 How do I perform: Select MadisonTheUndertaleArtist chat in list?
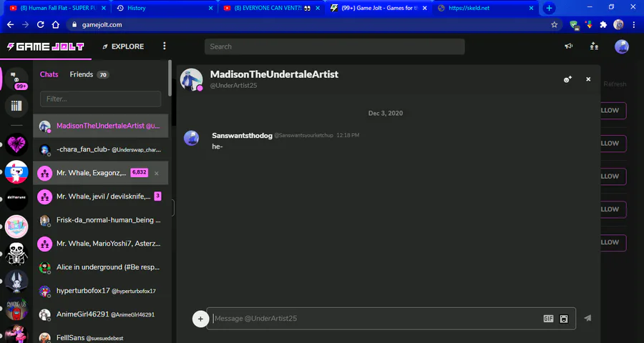(101, 126)
